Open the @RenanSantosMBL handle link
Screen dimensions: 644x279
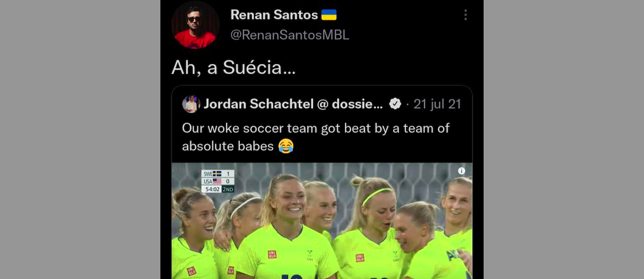pyautogui.click(x=290, y=35)
